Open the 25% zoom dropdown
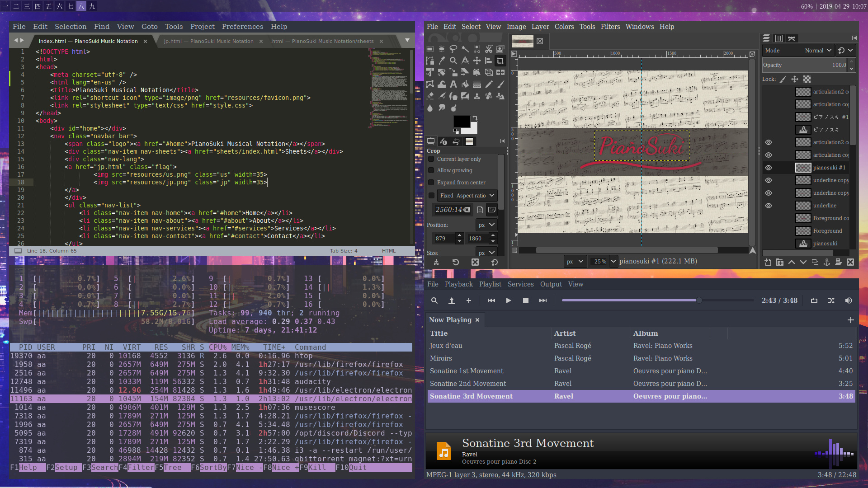868x488 pixels. [x=613, y=261]
